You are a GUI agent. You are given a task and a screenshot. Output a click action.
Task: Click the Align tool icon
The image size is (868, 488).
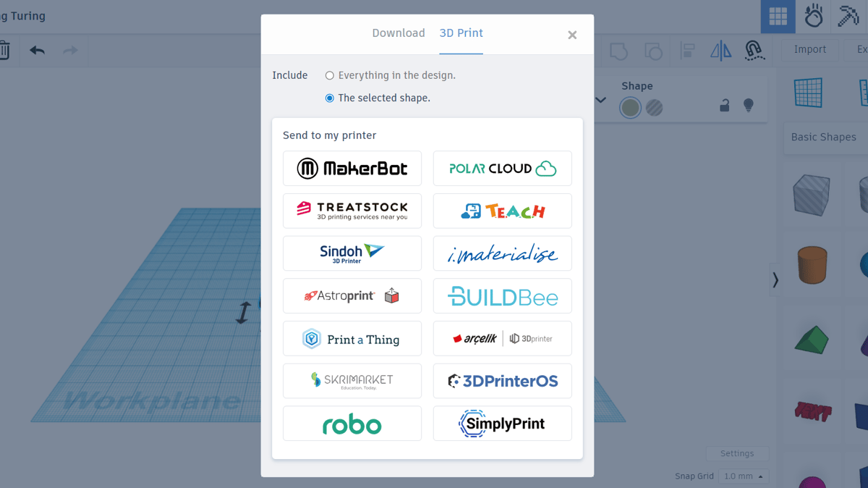tap(688, 51)
